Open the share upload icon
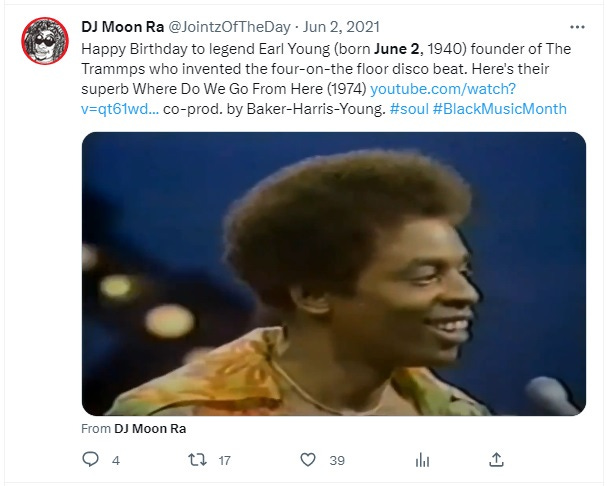Viewport: 607px width, 486px height. (x=496, y=460)
